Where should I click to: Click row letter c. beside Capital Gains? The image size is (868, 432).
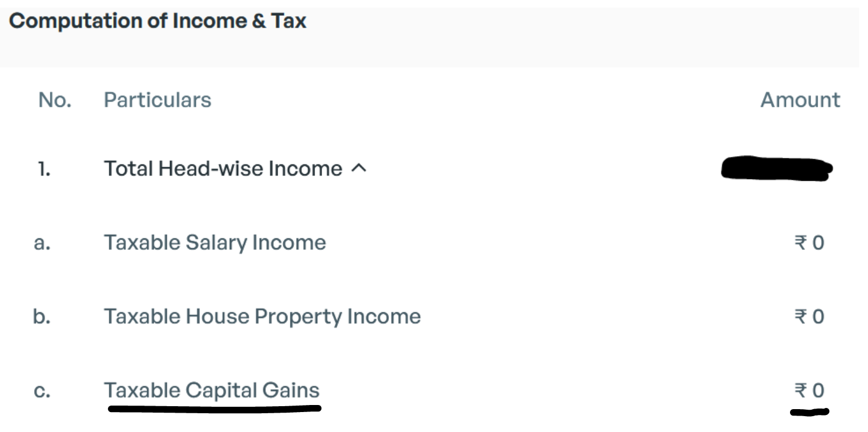(42, 391)
